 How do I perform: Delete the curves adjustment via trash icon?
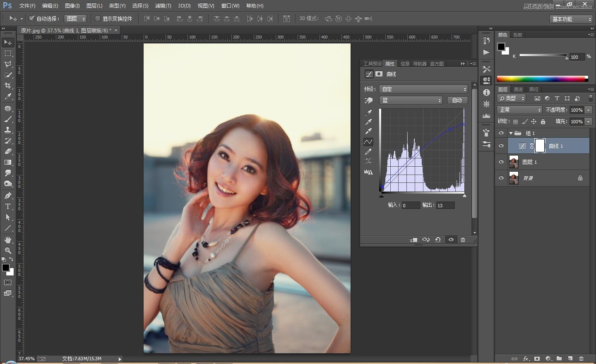463,240
